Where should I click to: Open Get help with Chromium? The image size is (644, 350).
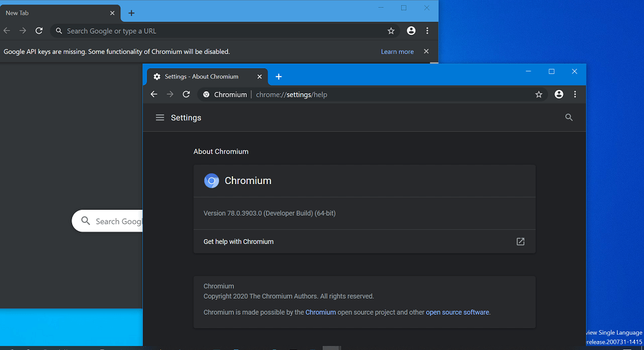365,242
